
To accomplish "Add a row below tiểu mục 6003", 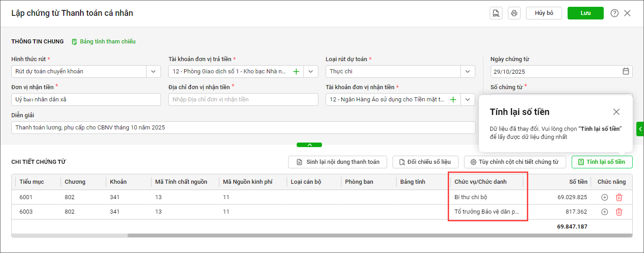I will [x=605, y=212].
